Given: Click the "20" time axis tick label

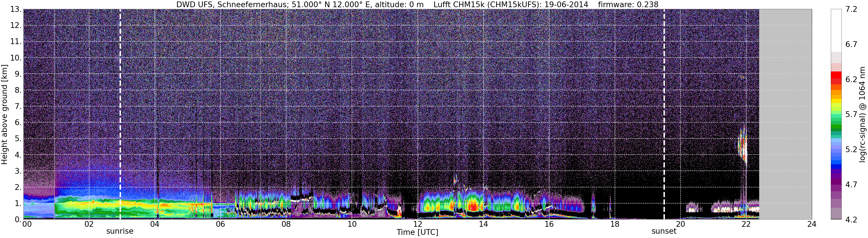Looking at the screenshot, I should pyautogui.click(x=680, y=224).
